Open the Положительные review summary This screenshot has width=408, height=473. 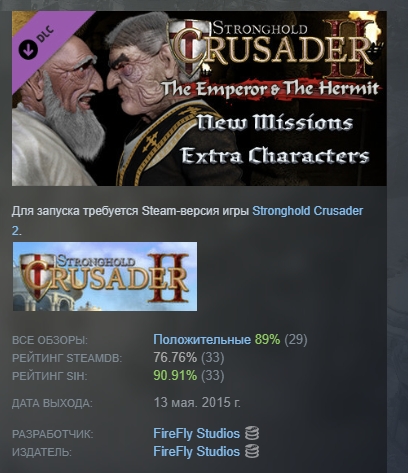coord(202,340)
